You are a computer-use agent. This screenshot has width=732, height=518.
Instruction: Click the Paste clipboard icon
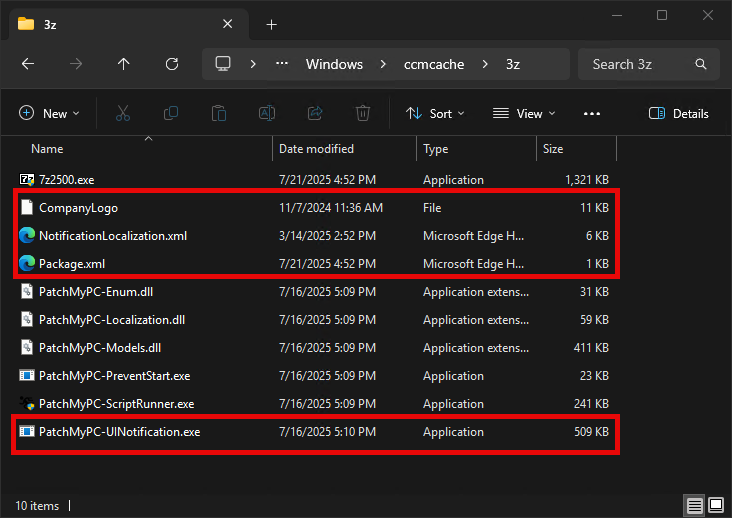[x=219, y=113]
